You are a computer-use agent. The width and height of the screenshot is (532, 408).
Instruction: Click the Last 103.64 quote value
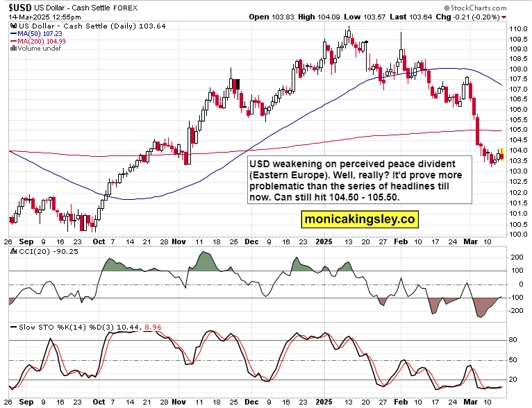tap(411, 17)
